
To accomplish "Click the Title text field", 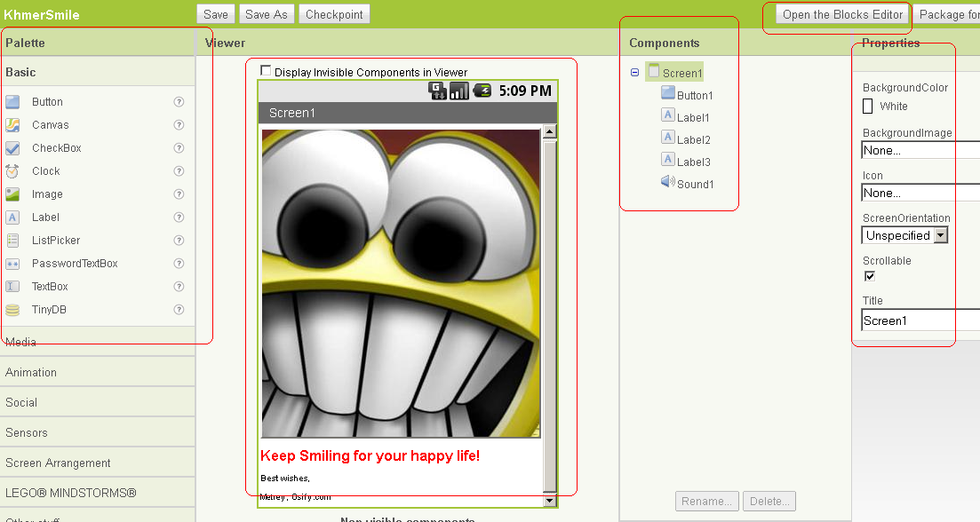I will coord(920,320).
